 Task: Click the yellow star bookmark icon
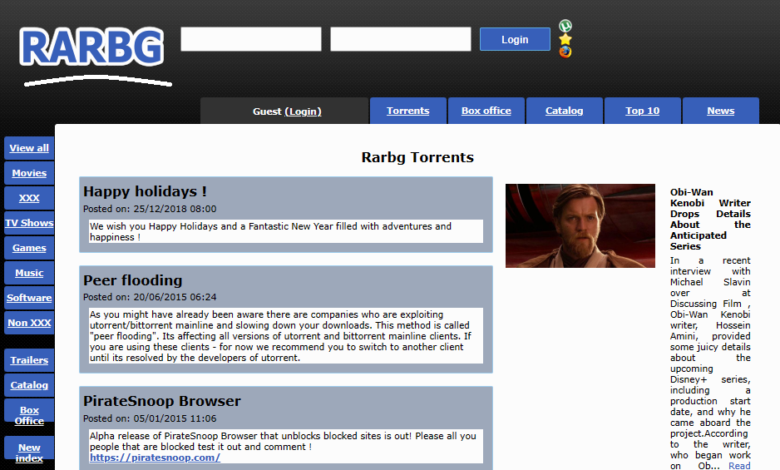click(565, 39)
